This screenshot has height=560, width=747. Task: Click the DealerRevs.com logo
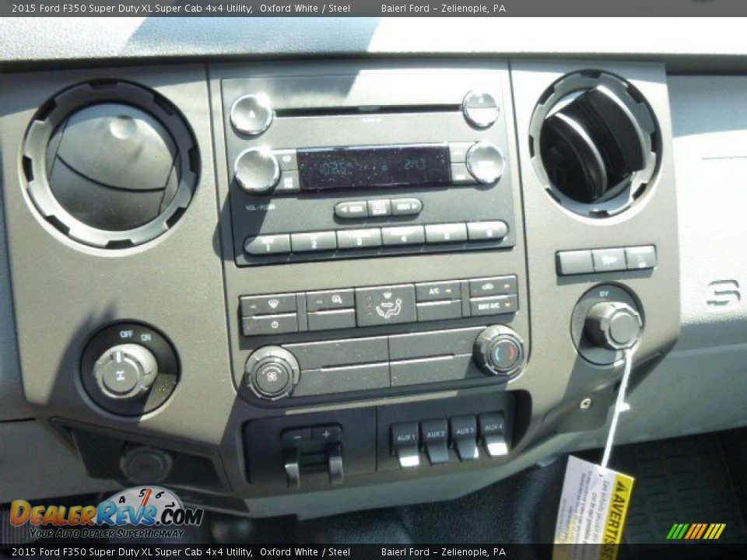(x=106, y=515)
